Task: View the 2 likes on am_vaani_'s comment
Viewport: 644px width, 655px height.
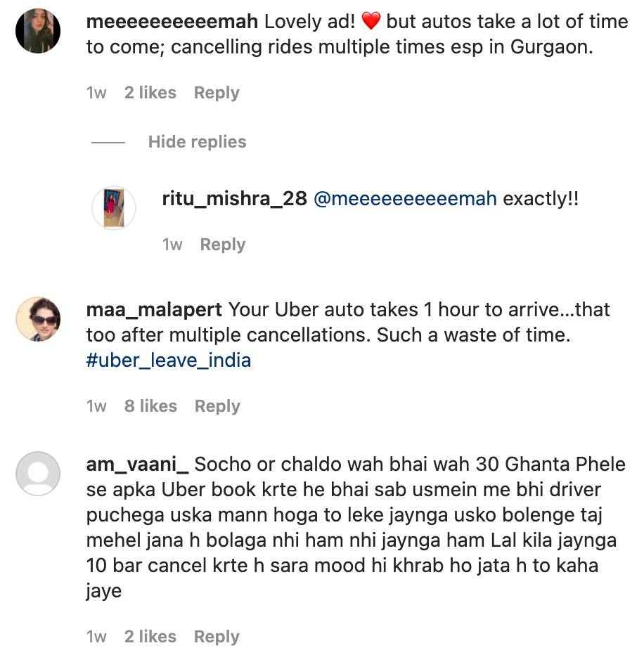Action: pyautogui.click(x=150, y=637)
